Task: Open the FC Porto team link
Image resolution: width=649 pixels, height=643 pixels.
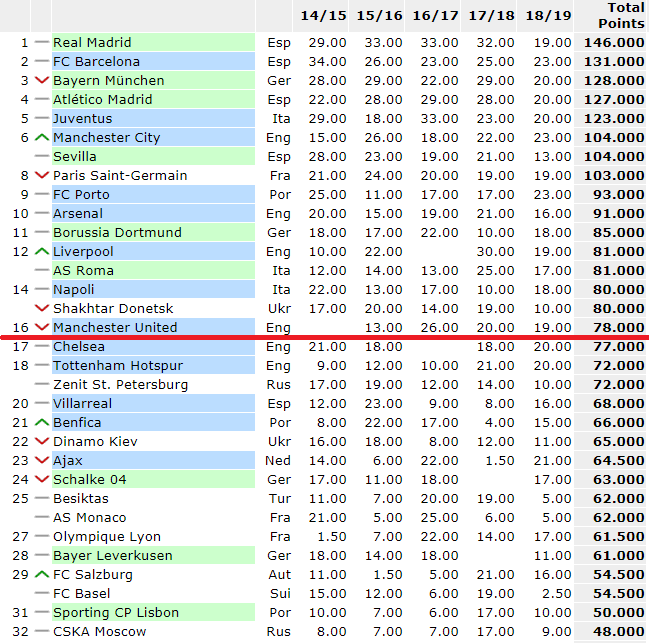Action: [x=81, y=194]
